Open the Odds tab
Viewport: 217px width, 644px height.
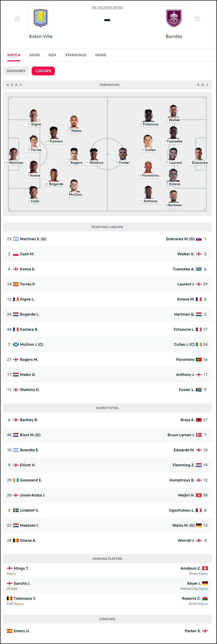point(34,55)
